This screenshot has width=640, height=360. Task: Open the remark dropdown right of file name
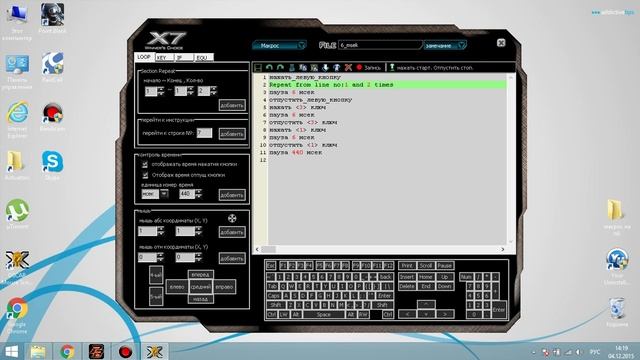click(445, 45)
